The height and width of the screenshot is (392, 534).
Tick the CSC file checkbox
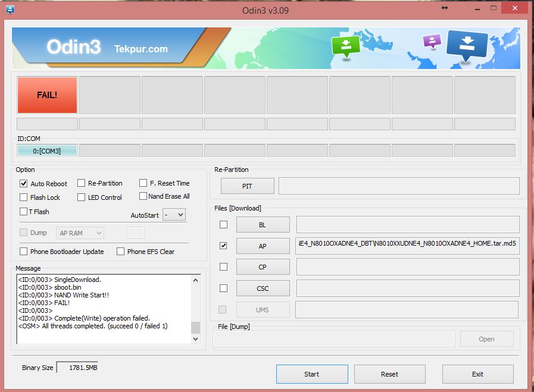point(223,288)
